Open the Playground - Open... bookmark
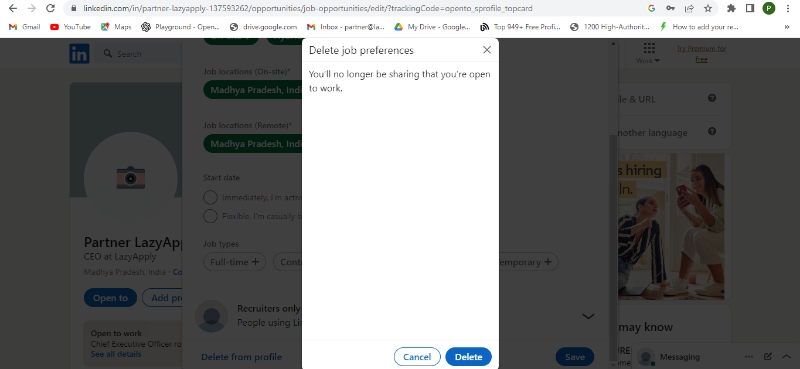This screenshot has height=369, width=800. pos(181,27)
